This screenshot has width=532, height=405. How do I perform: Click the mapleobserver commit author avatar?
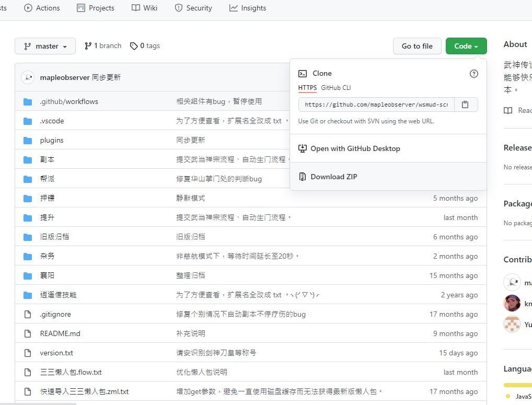pos(28,77)
